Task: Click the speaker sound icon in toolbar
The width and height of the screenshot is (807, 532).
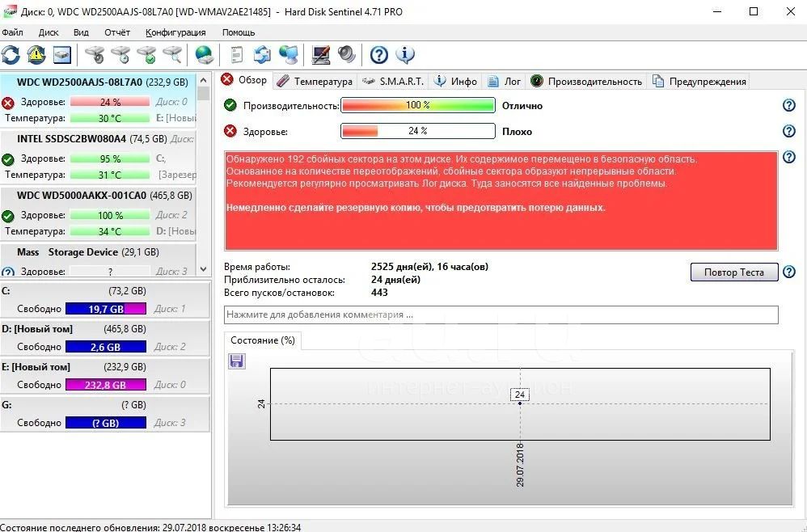Action: pos(346,54)
